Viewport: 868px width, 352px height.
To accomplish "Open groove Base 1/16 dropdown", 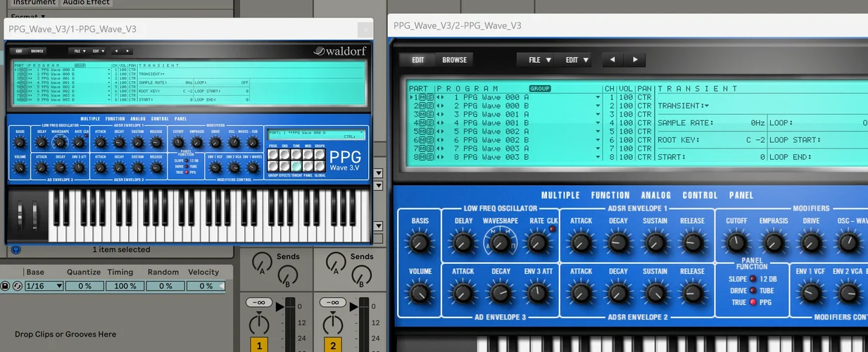I will [x=44, y=286].
